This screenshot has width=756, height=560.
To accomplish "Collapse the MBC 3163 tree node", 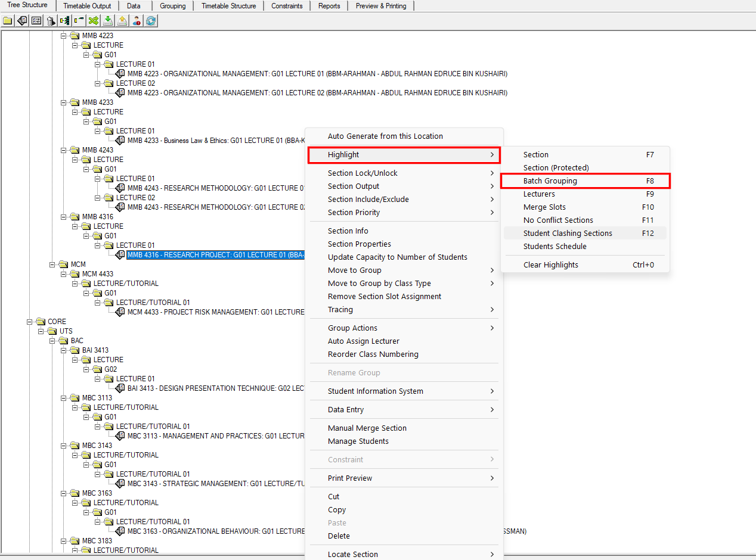I will click(64, 493).
